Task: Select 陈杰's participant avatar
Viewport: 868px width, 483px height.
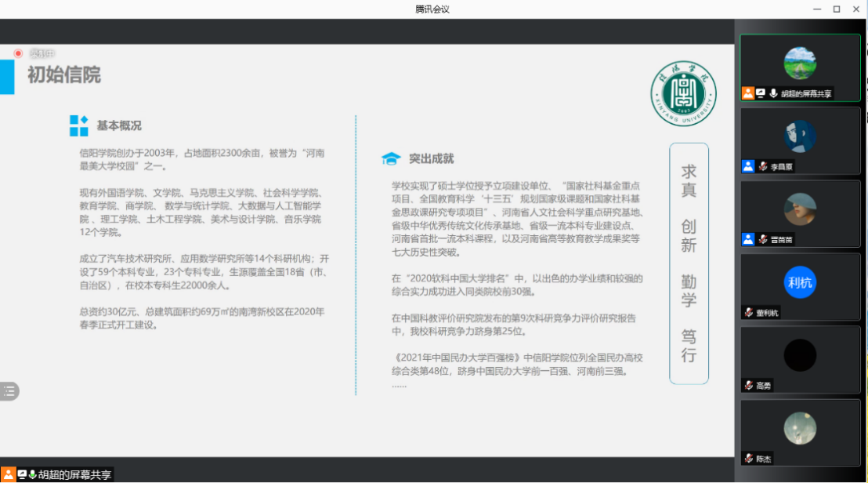Action: (800, 428)
